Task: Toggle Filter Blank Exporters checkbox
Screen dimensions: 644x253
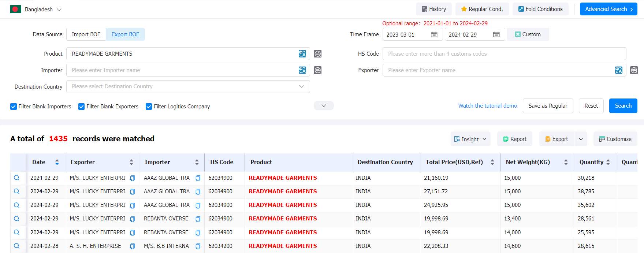Action: (82, 107)
